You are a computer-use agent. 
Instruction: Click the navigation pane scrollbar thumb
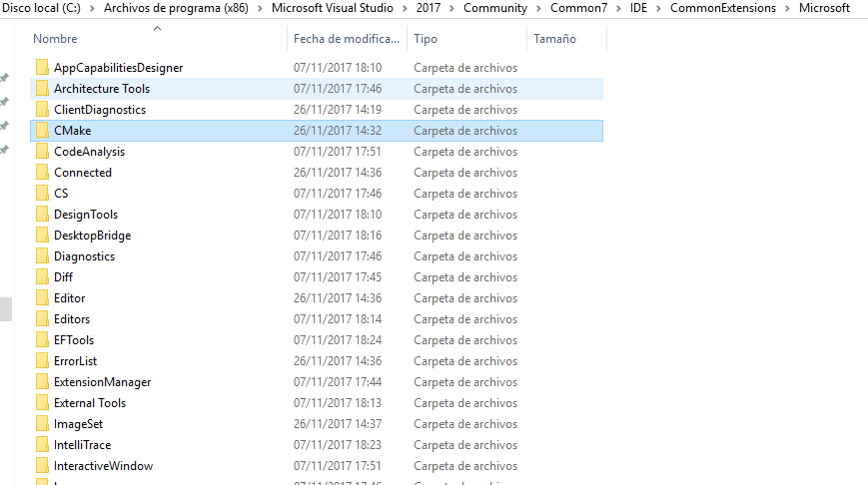6,309
